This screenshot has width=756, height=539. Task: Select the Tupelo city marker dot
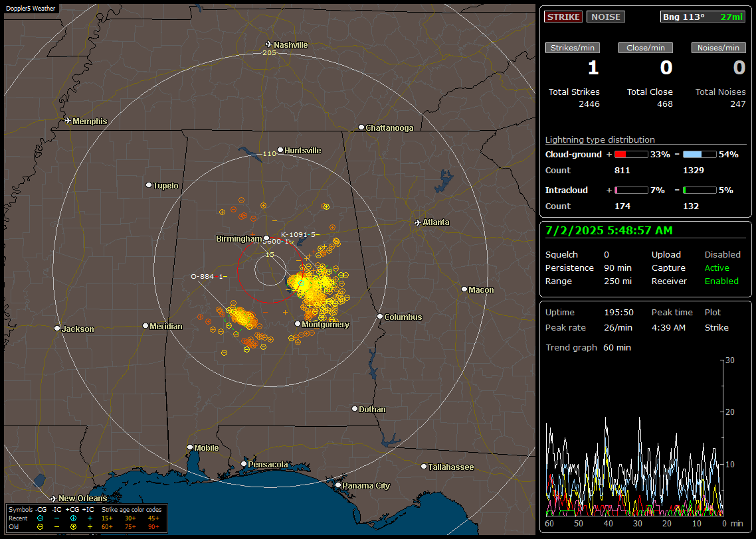coord(149,185)
